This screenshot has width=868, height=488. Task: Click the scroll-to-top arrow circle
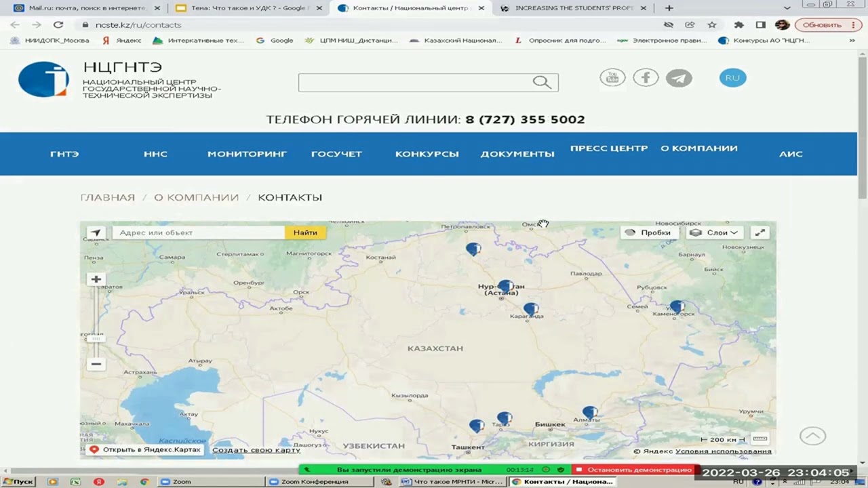pos(812,436)
